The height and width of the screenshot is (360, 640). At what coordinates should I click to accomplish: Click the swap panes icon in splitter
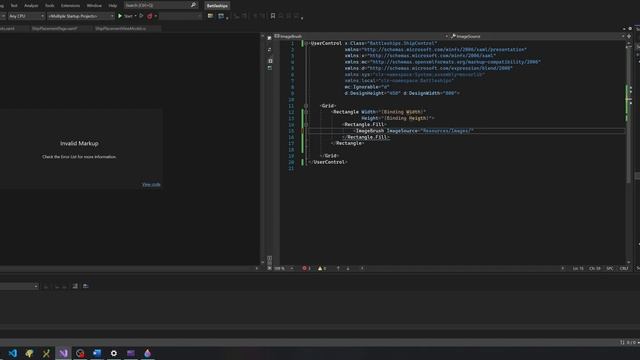(269, 50)
